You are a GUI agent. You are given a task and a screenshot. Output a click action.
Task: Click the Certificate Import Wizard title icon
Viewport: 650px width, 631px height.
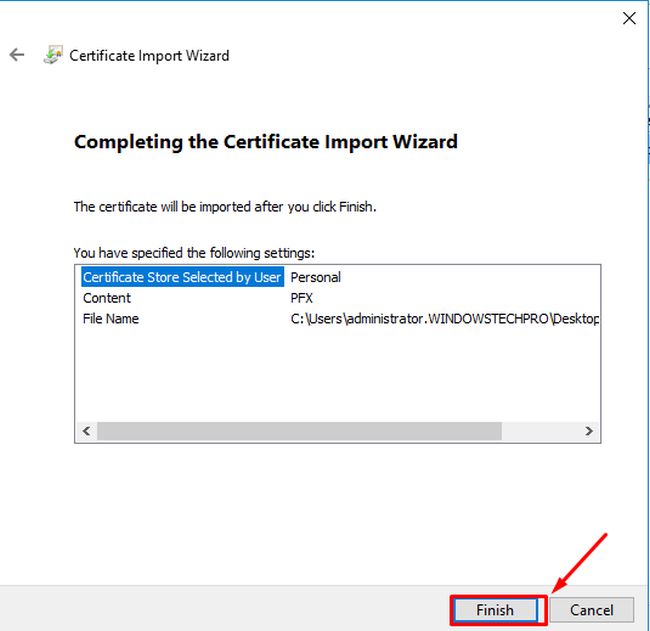53,55
